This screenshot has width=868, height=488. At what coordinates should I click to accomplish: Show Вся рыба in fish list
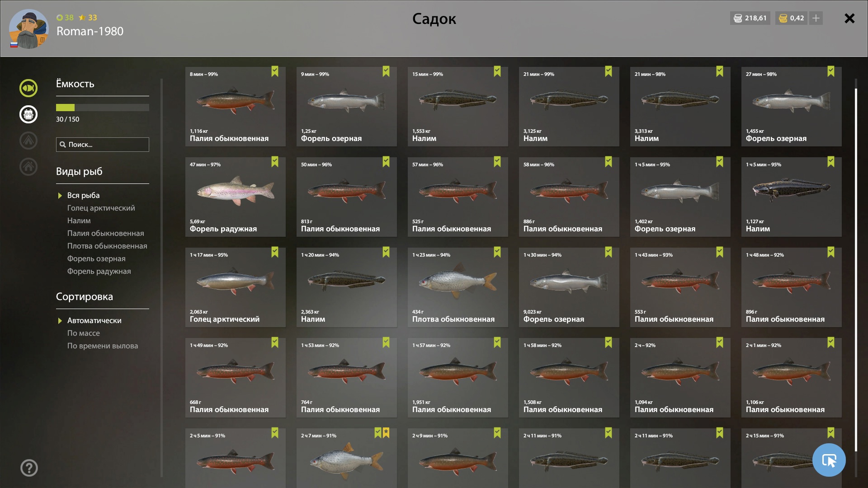(x=83, y=195)
